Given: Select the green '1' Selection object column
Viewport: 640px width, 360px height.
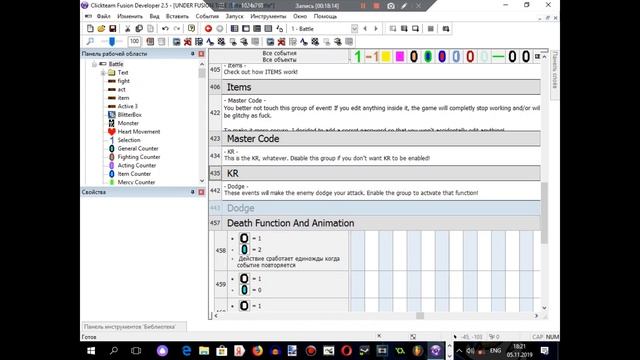Looking at the screenshot, I should 358,56.
